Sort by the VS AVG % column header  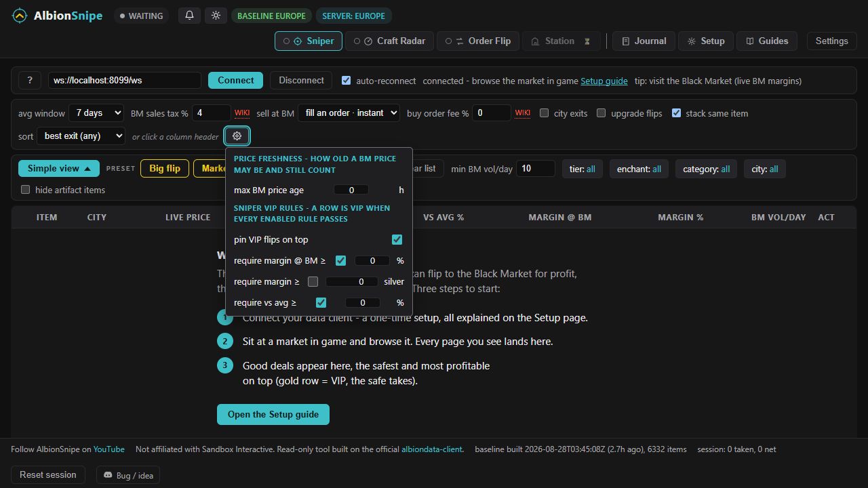pos(443,217)
